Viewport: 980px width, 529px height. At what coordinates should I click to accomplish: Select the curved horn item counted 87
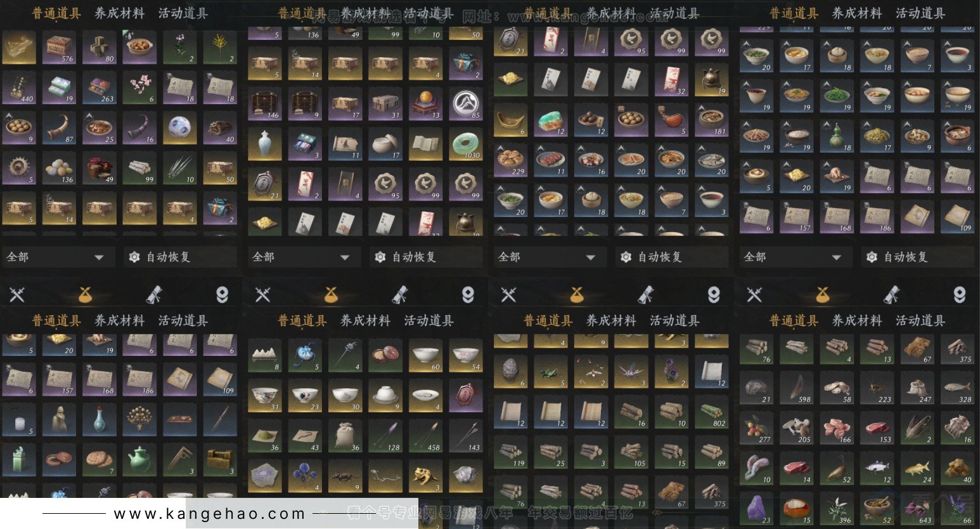click(x=59, y=127)
